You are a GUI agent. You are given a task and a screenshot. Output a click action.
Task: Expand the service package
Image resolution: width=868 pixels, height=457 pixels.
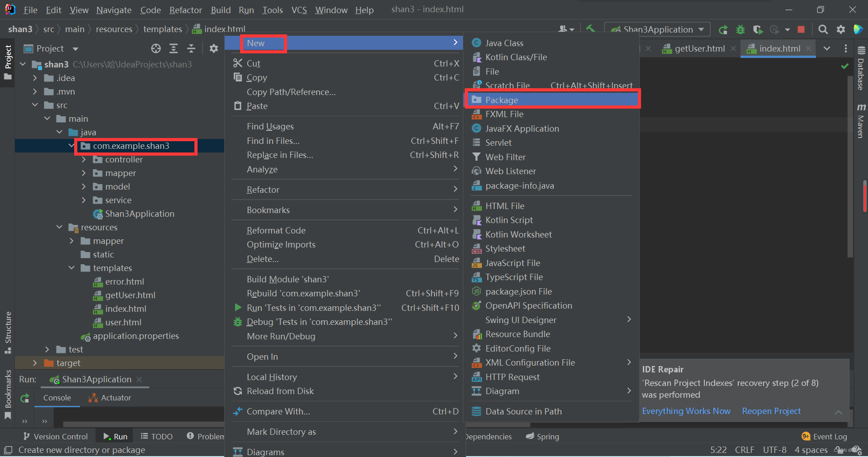pyautogui.click(x=84, y=200)
